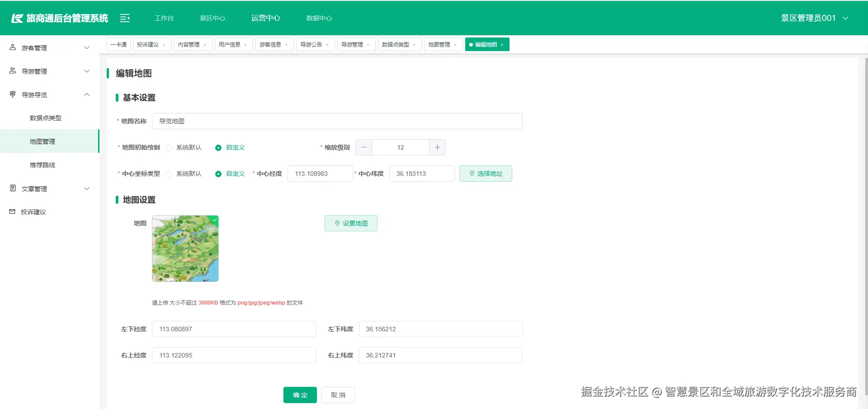Select 自定义 for 中心坐标类型

(218, 174)
